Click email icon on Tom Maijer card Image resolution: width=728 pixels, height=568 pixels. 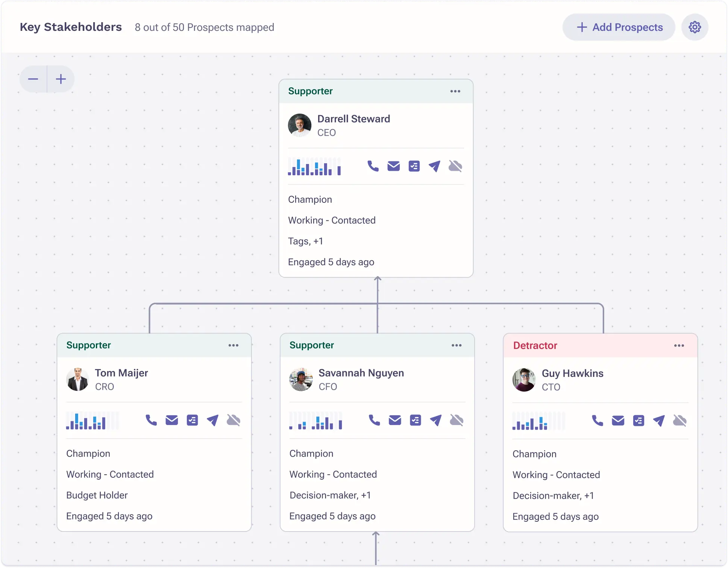(171, 420)
